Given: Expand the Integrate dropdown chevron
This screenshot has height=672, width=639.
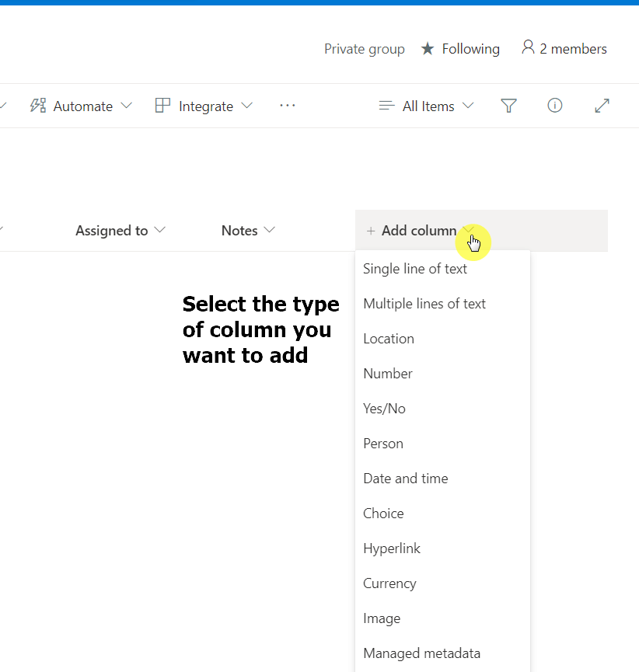Looking at the screenshot, I should [x=246, y=106].
